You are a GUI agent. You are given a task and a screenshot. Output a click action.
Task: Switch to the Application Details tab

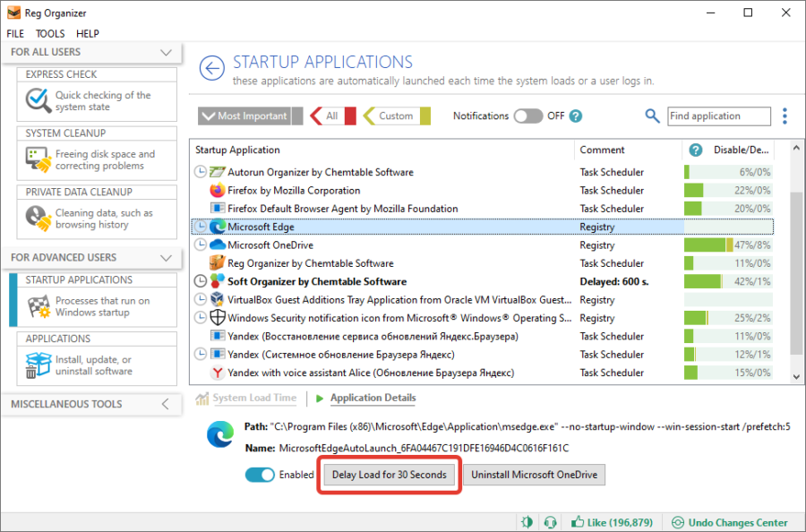tap(373, 398)
